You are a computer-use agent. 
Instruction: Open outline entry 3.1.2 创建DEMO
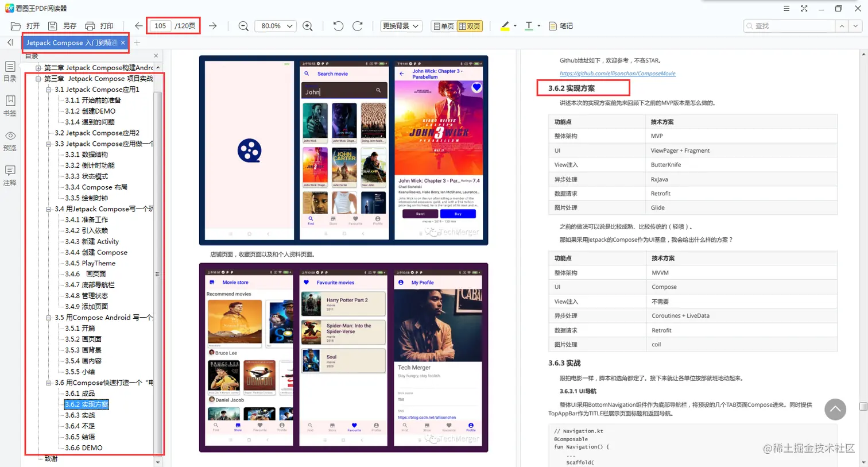point(90,111)
